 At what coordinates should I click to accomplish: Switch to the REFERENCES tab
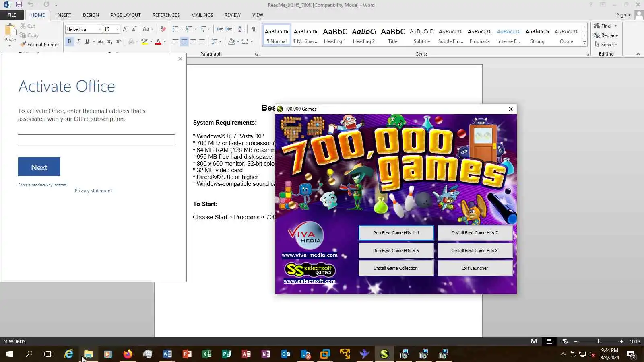click(x=166, y=15)
